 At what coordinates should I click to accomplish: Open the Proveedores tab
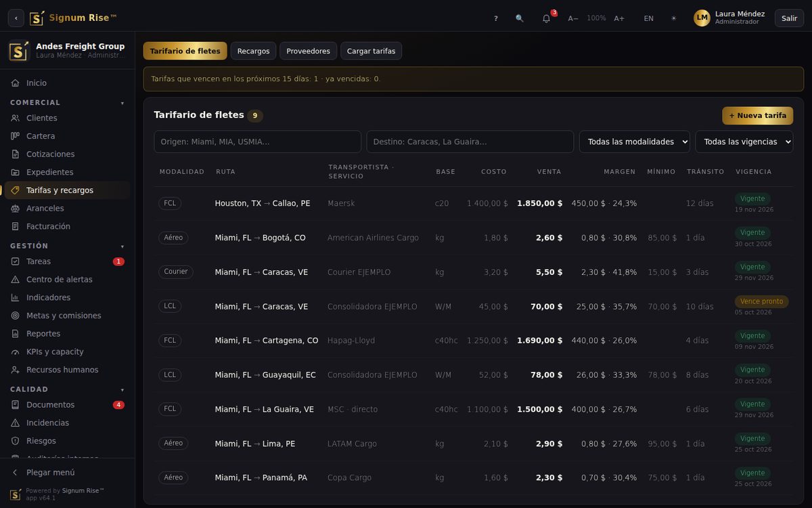pyautogui.click(x=308, y=51)
